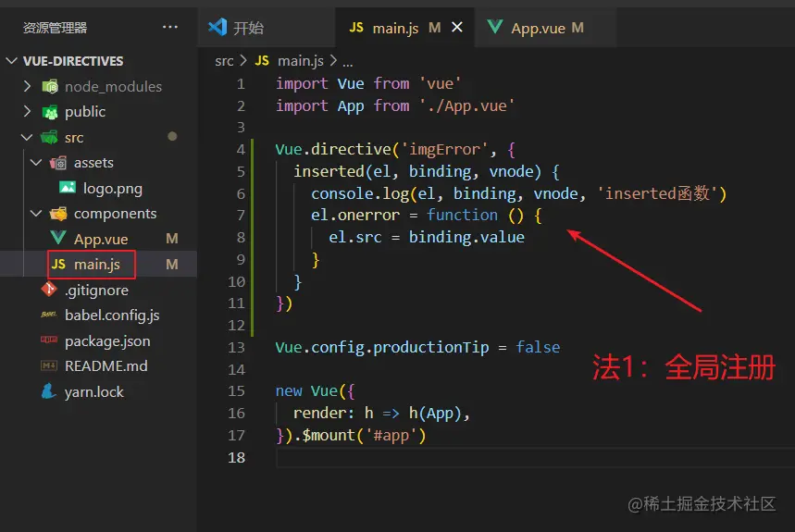
Task: Open README.md from the file tree
Action: [106, 365]
